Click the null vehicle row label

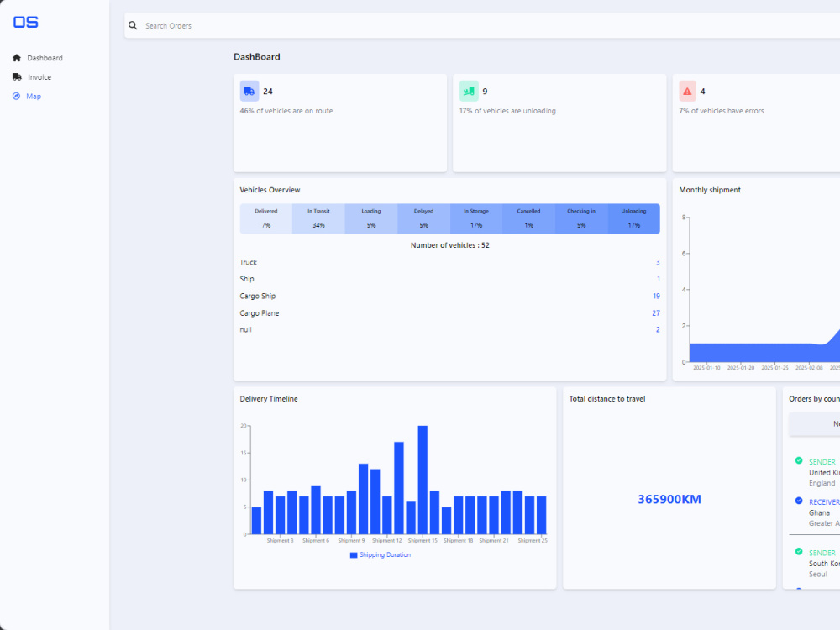tap(245, 330)
